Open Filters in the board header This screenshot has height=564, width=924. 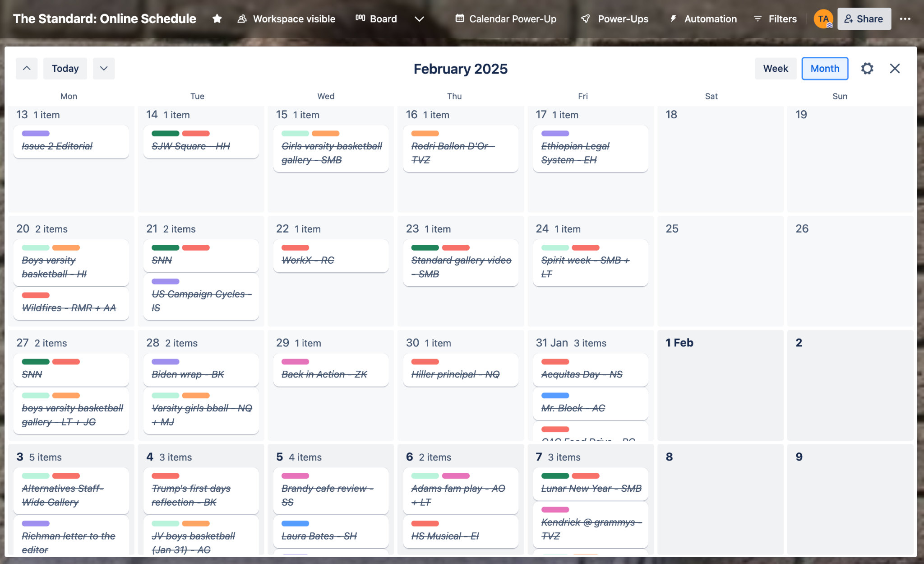pos(775,19)
